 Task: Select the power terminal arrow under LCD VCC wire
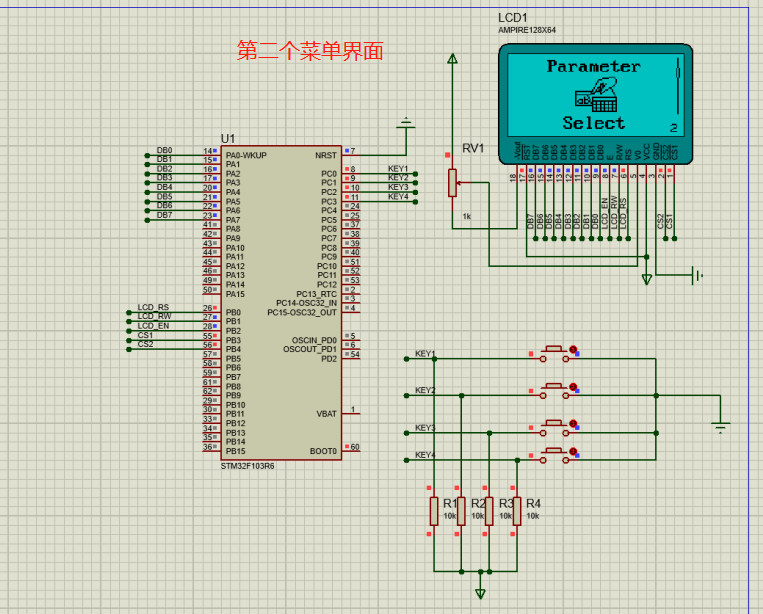click(647, 279)
